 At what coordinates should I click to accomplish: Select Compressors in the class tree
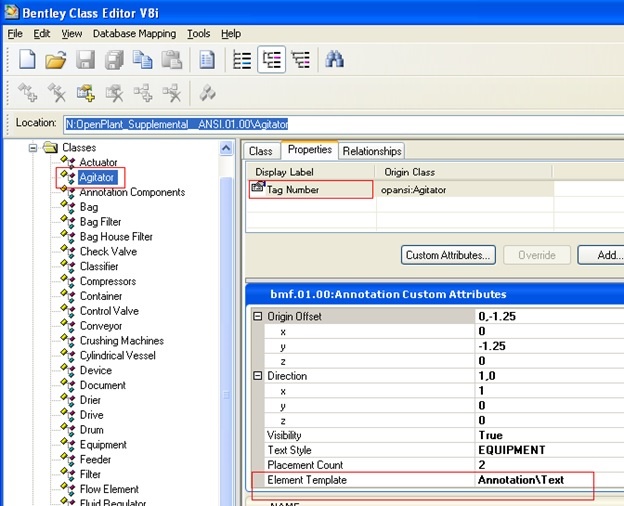click(108, 281)
